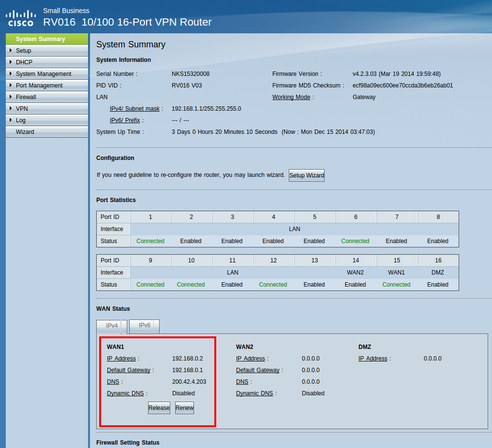
Task: Click the Release button
Action: (159, 408)
